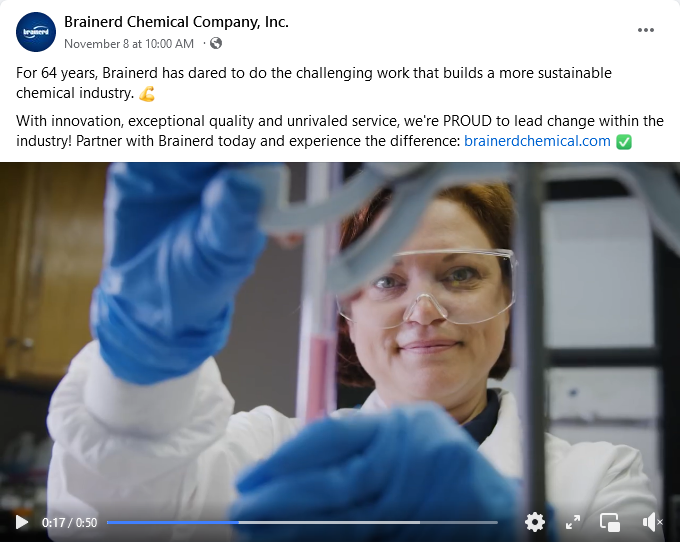Click the buffered portion of the progress bar
Screen dimensions: 680x542
click(x=330, y=522)
